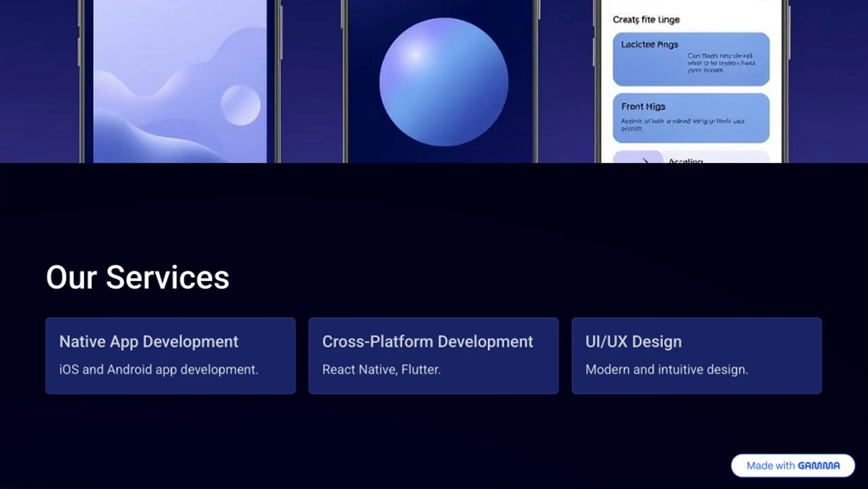
Task: Click the Made with text on badge
Action: [770, 466]
